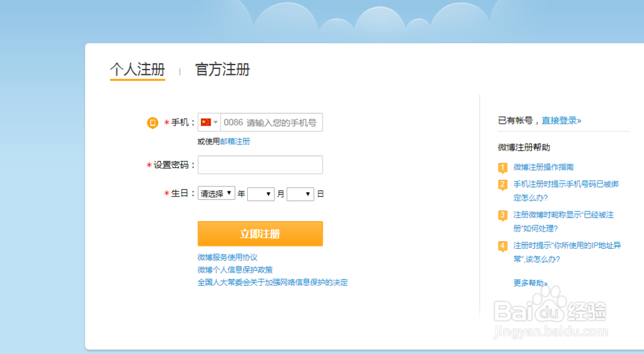Screen dimensions: 644x354
Task: Open the birthday day dropdown
Action: (x=300, y=194)
